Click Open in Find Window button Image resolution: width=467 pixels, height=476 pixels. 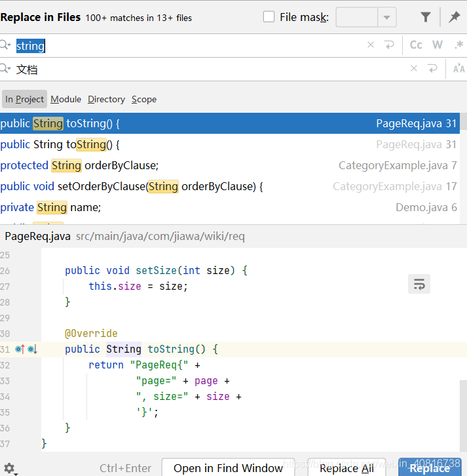pos(228,467)
